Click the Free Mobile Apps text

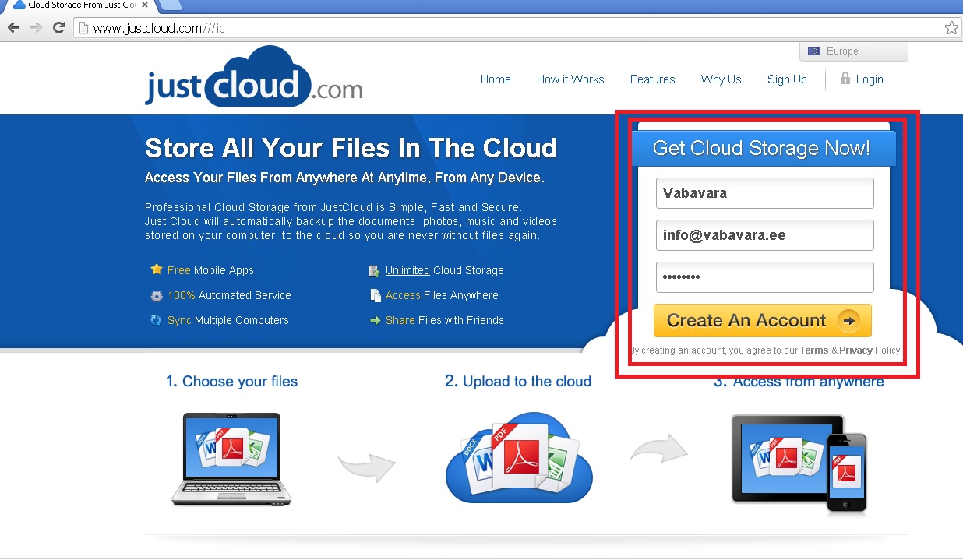click(210, 270)
